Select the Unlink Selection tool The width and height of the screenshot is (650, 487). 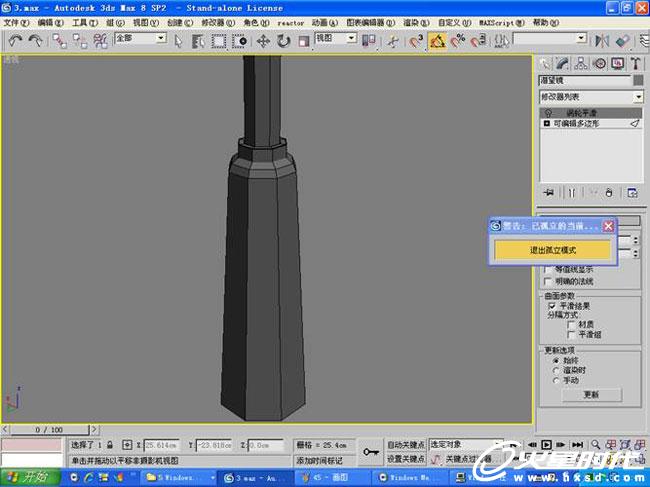pos(80,41)
